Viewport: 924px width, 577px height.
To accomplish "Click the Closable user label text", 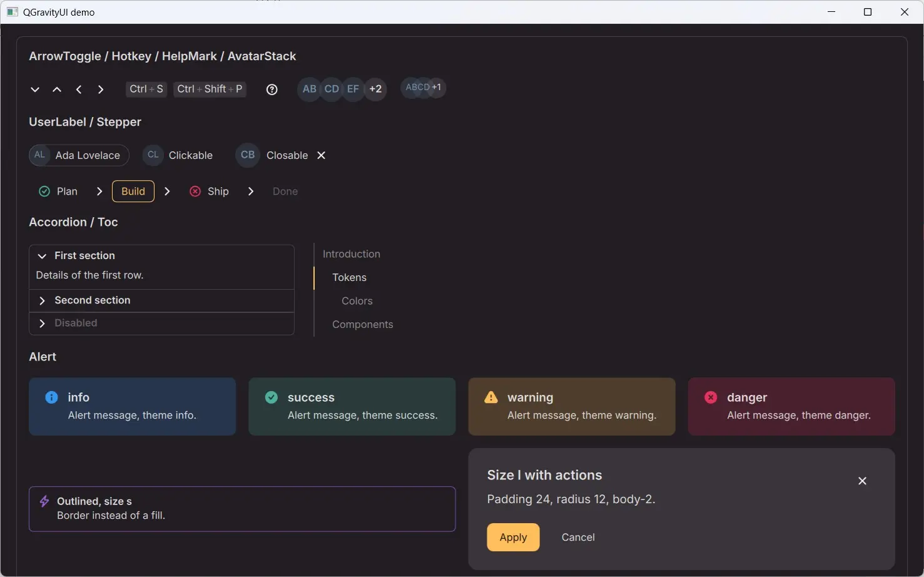I will coord(287,155).
